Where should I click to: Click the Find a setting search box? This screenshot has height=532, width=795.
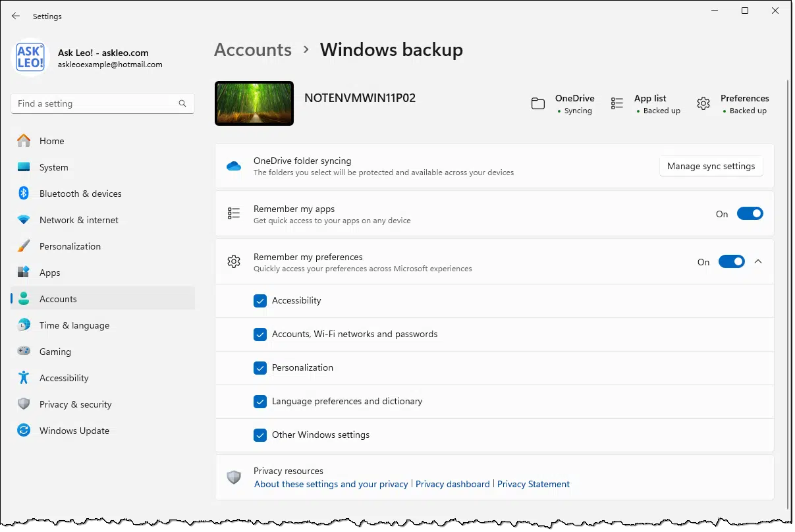click(x=103, y=103)
